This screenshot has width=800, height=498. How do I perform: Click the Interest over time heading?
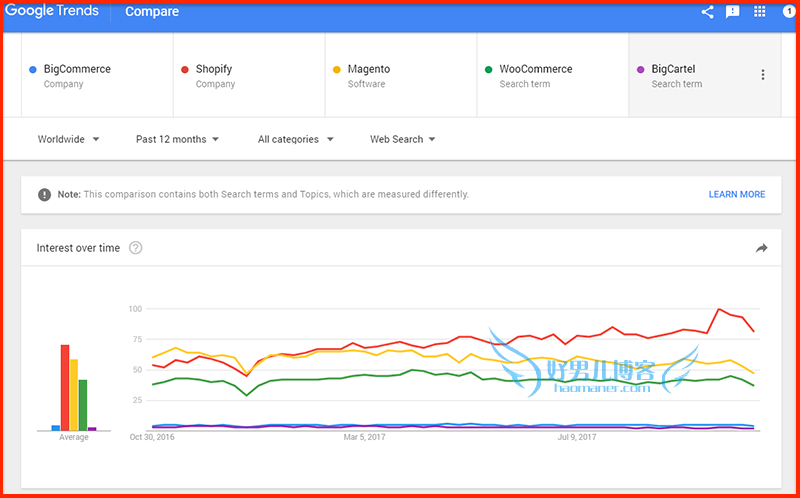(x=78, y=248)
